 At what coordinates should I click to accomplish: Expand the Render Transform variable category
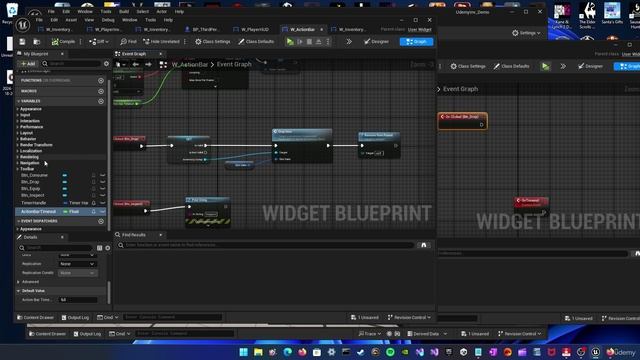click(x=18, y=145)
